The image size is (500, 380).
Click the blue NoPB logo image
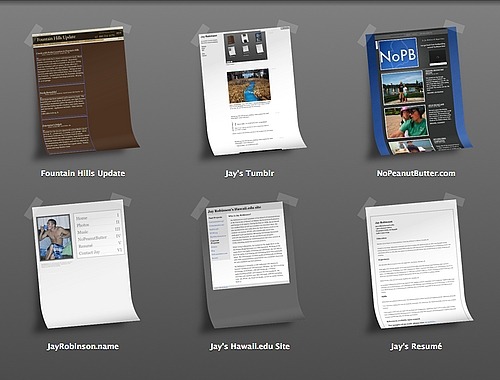398,54
